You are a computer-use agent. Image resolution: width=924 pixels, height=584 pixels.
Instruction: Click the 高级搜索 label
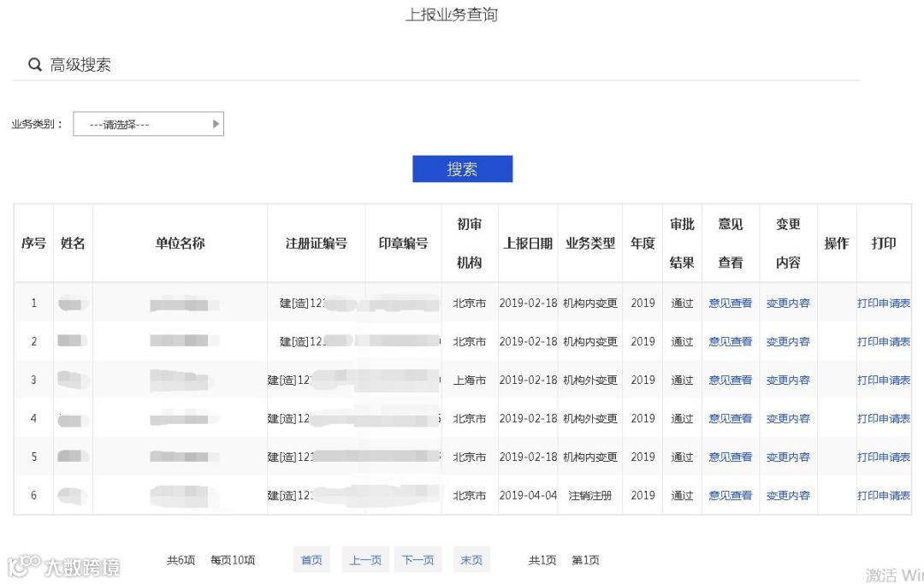point(80,65)
